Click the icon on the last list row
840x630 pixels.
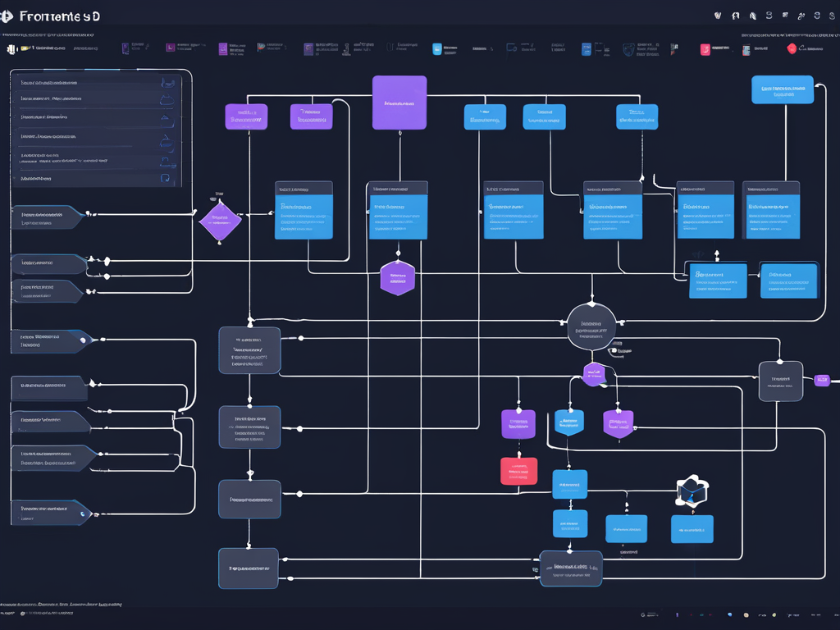[x=165, y=177]
